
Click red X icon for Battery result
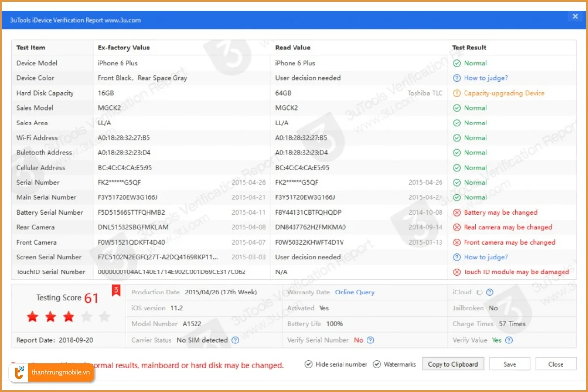click(457, 213)
